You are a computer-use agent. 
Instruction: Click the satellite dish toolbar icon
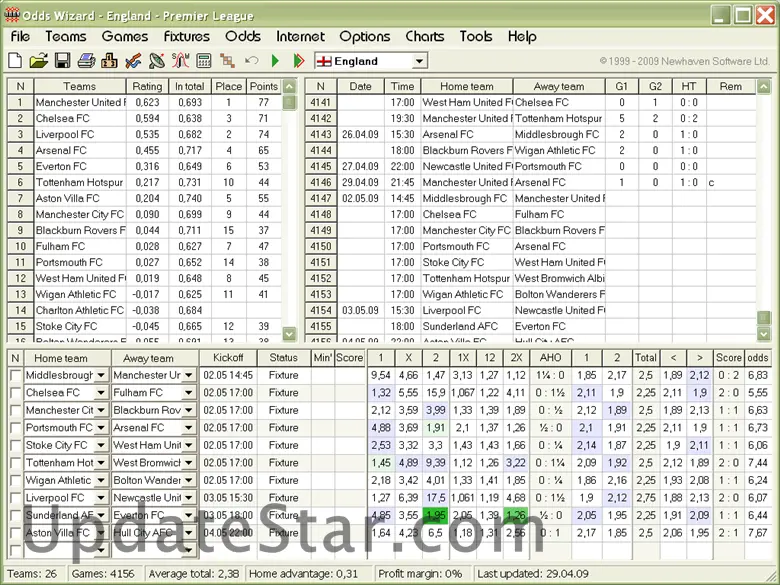coord(157,61)
